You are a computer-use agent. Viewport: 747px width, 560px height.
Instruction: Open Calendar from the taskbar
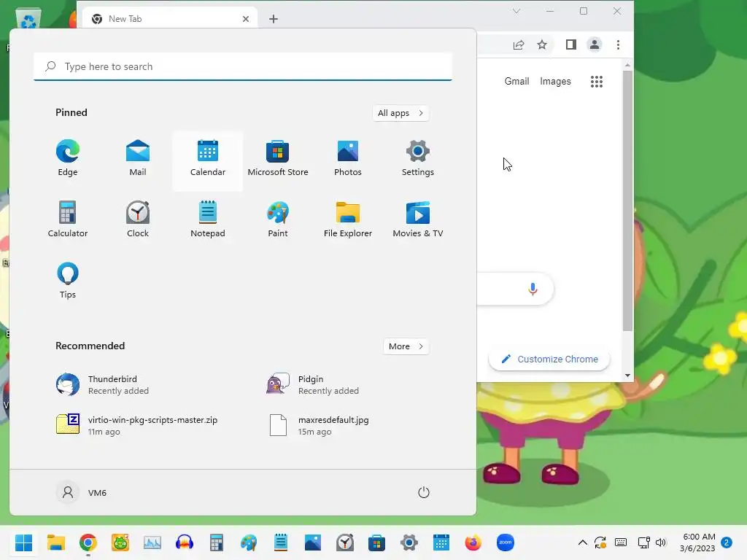pyautogui.click(x=441, y=542)
